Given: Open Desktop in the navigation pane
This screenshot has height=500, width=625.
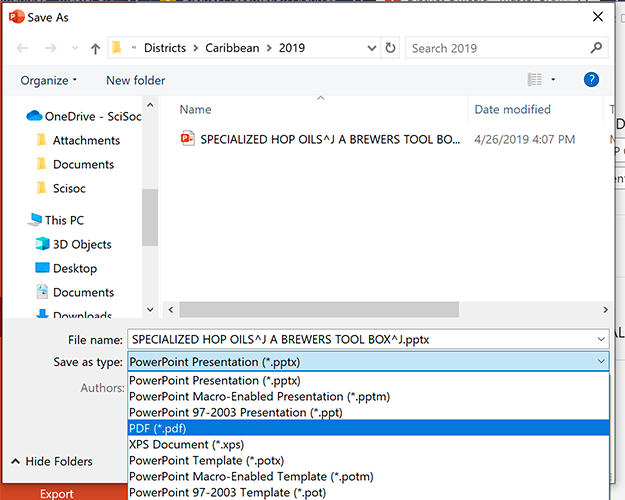Looking at the screenshot, I should [x=66, y=268].
